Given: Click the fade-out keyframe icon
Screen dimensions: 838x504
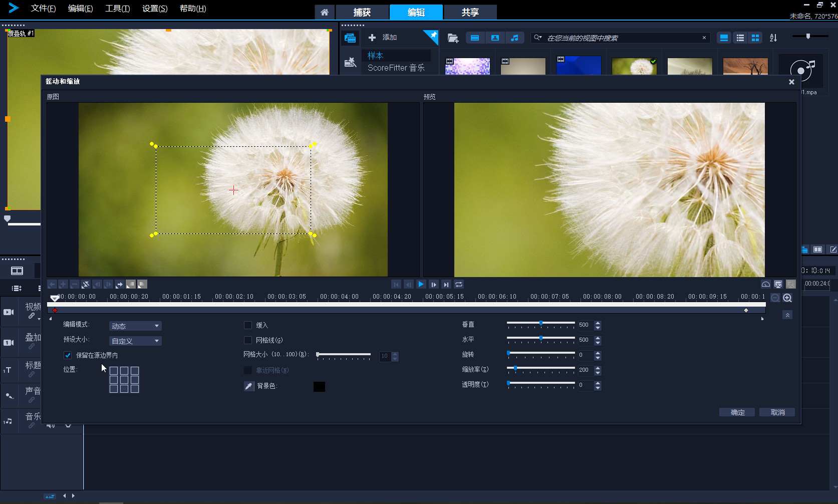Looking at the screenshot, I should 142,284.
